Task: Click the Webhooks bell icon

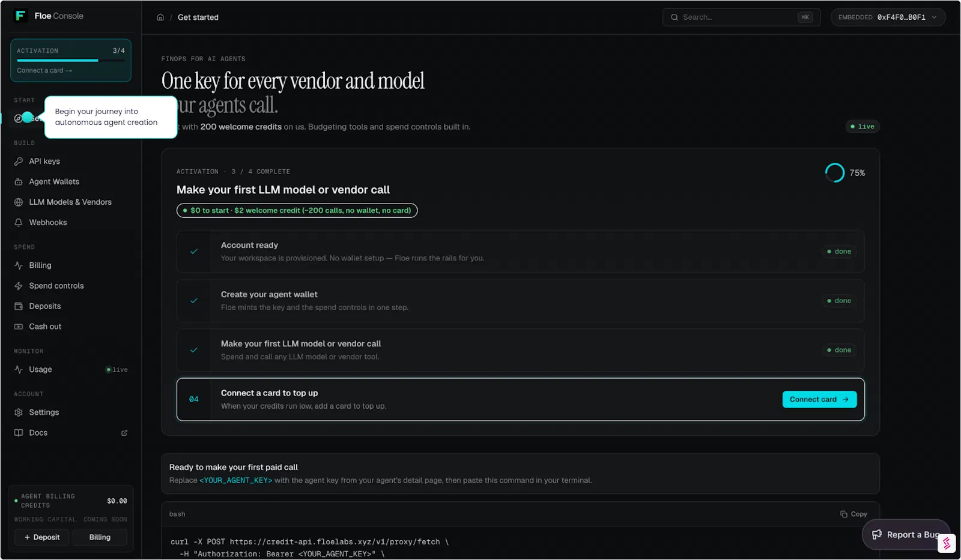Action: click(19, 223)
